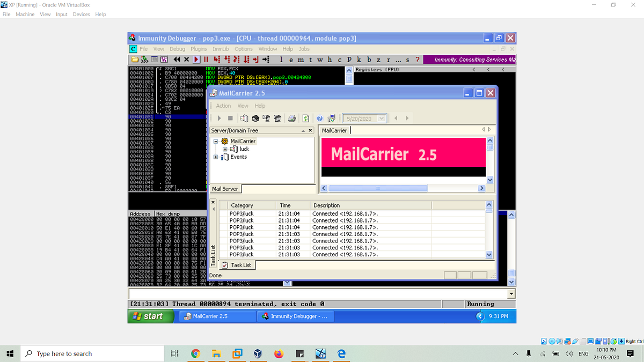Viewport: 644px width, 362px height.
Task: Open the Log window with the 'l' icon
Action: (x=280, y=60)
